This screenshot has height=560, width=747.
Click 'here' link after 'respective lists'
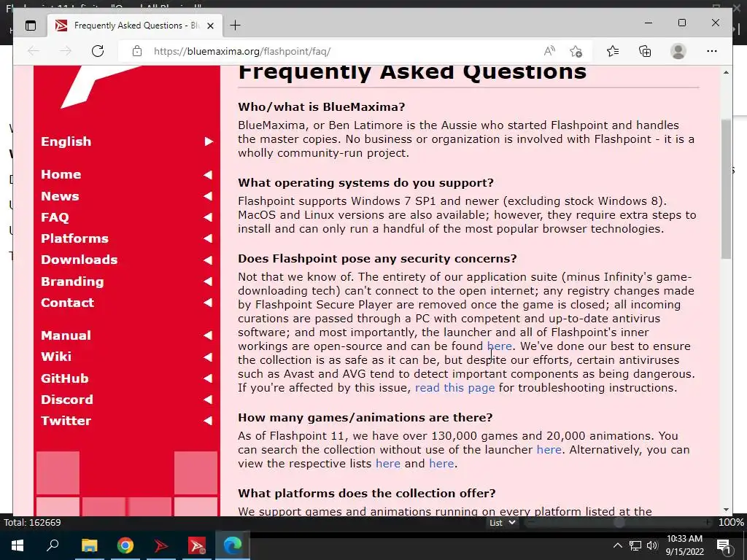pyautogui.click(x=388, y=463)
